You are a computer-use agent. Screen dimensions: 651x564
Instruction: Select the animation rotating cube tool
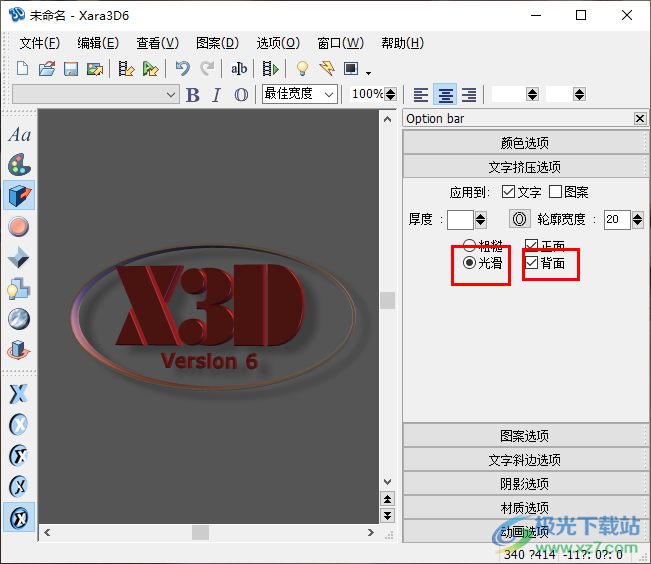point(19,350)
